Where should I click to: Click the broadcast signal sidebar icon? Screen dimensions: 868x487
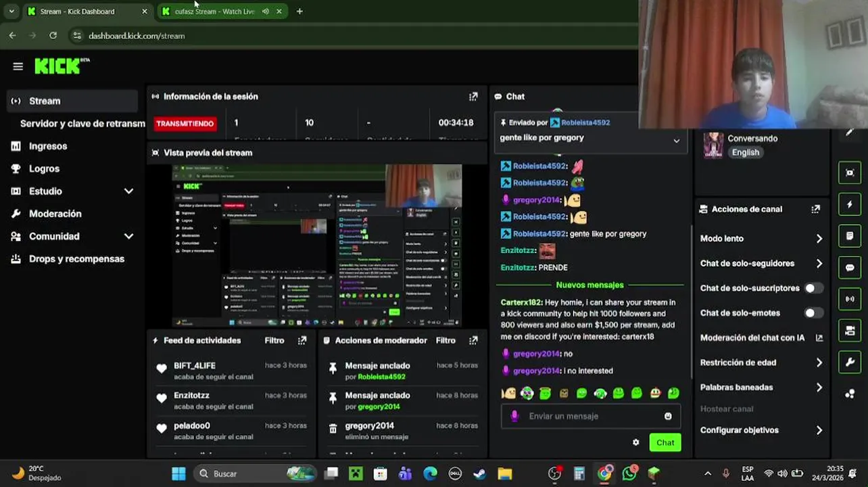click(850, 299)
